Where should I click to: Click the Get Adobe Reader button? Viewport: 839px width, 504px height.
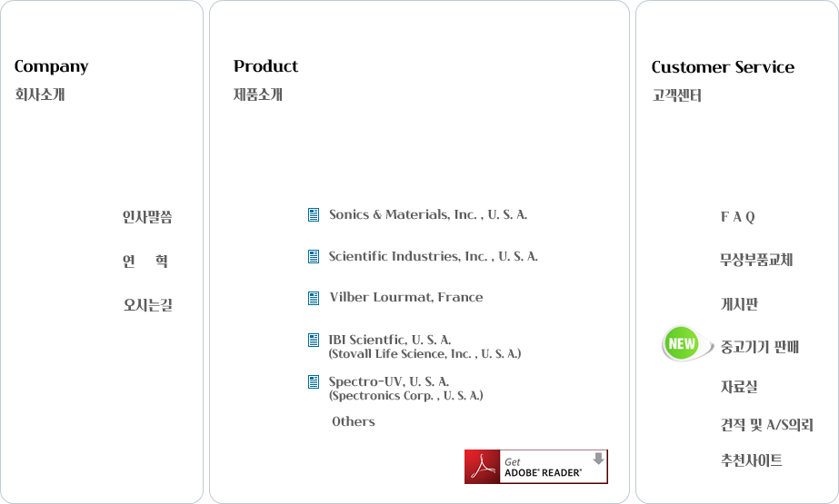click(x=536, y=467)
